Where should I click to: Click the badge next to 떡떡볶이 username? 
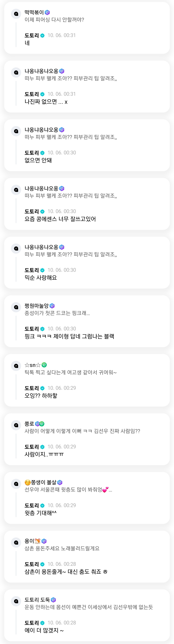tap(47, 12)
